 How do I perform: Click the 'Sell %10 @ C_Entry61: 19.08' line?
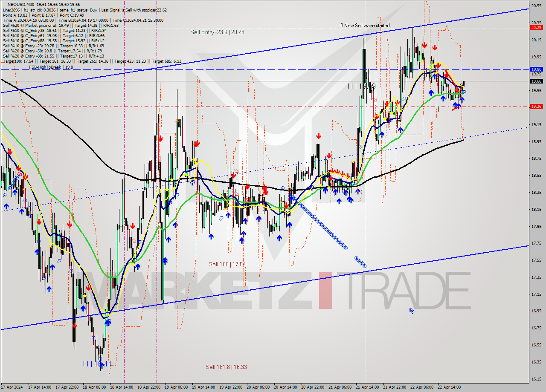coord(54,35)
